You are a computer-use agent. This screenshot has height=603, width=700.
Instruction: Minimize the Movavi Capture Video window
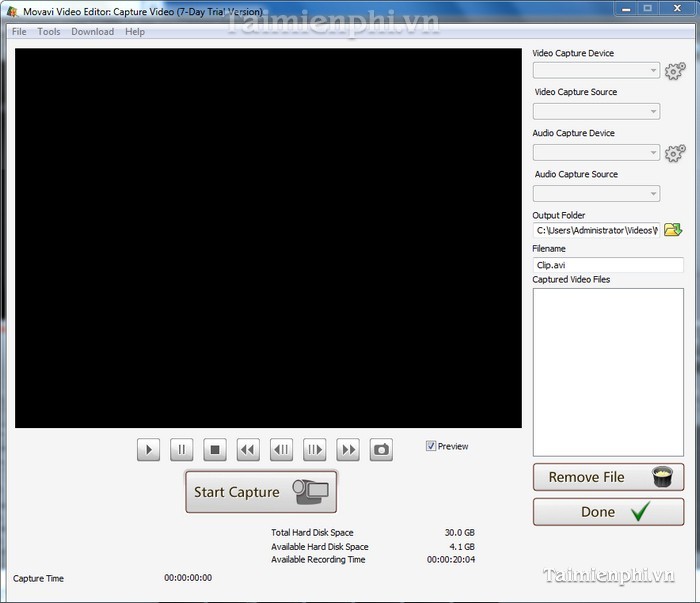coord(627,9)
